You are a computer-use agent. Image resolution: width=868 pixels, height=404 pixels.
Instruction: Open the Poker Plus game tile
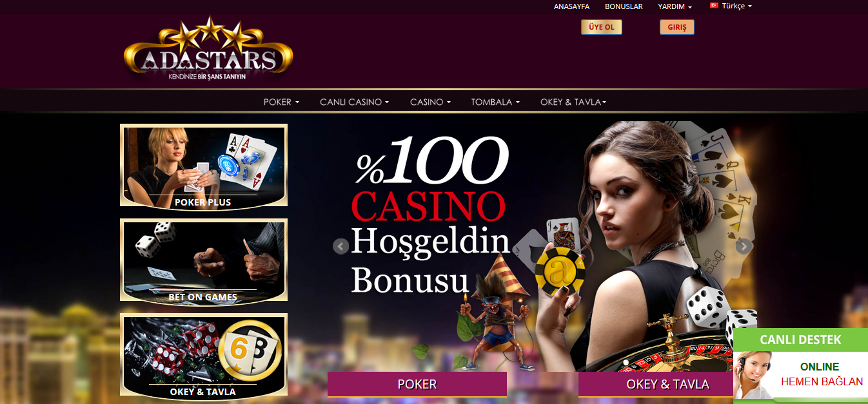pyautogui.click(x=204, y=166)
